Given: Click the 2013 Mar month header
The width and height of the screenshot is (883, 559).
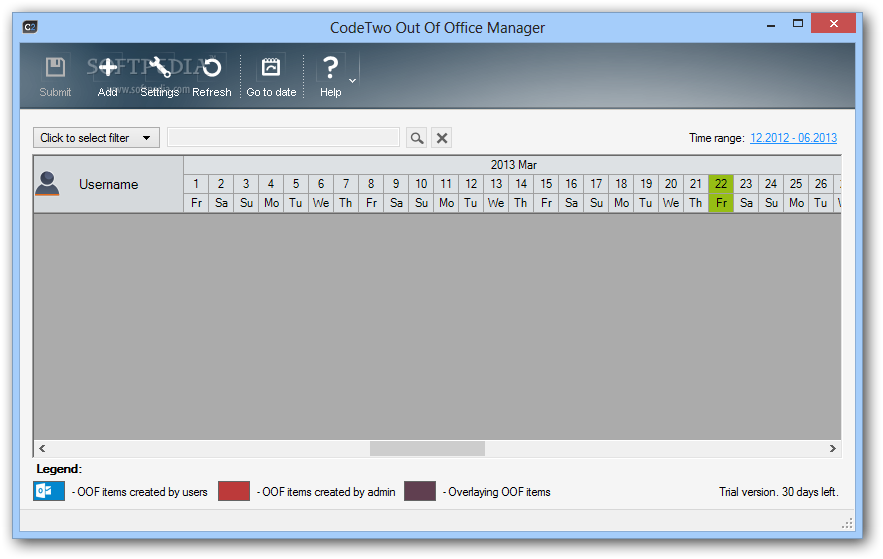Looking at the screenshot, I should point(513,165).
